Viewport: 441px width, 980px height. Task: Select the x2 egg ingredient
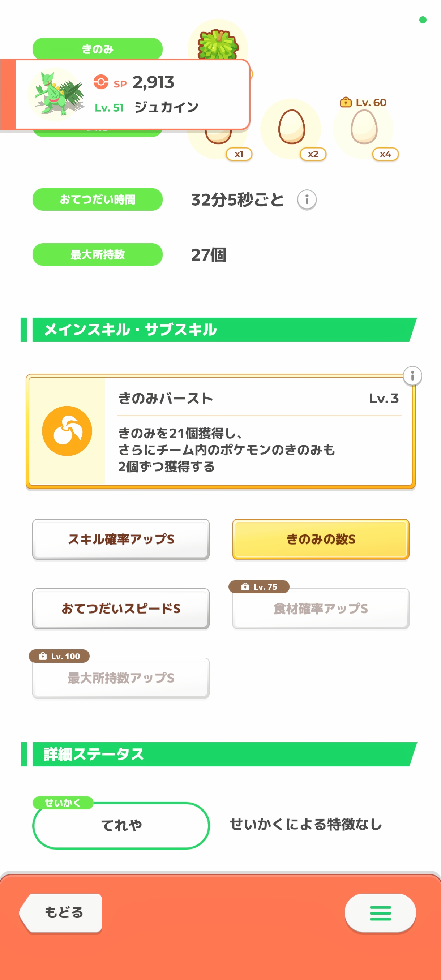pos(291,129)
